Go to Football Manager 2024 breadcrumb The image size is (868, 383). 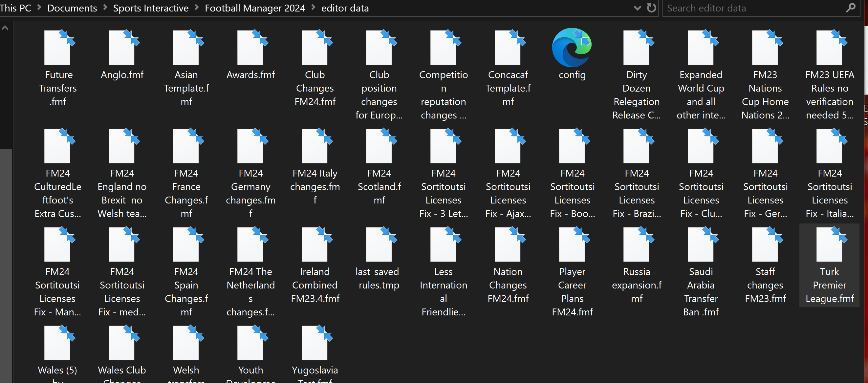click(255, 8)
